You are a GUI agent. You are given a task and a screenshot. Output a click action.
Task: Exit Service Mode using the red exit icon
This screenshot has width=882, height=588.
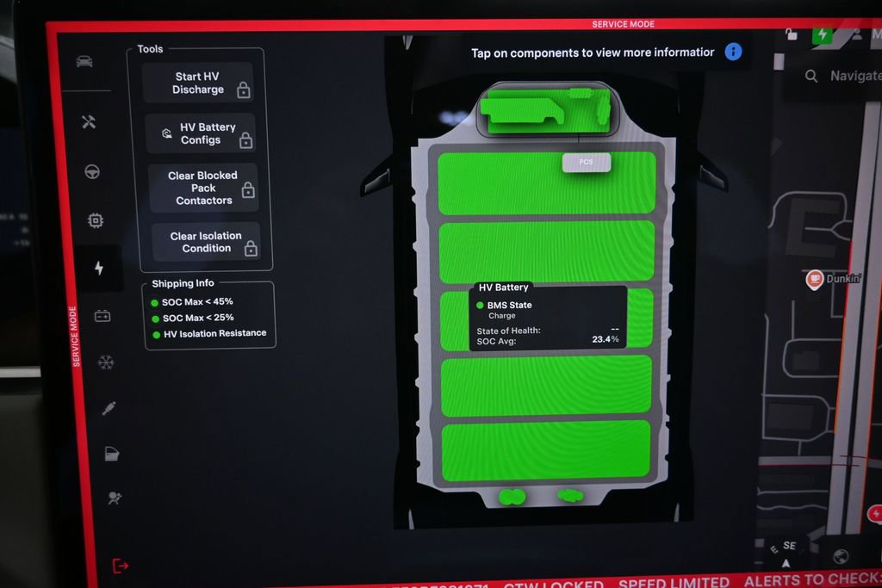coord(121,566)
